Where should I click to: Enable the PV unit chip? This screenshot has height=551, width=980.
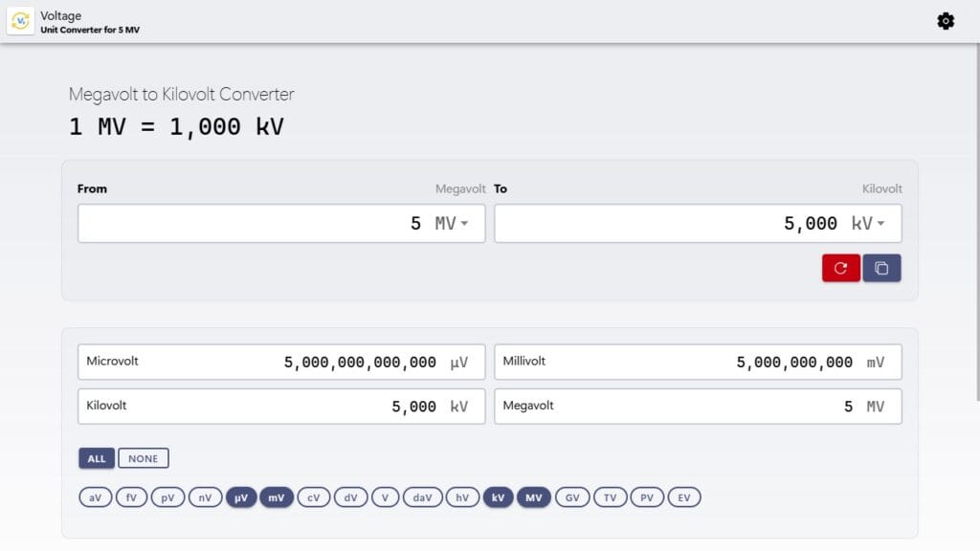tap(647, 497)
